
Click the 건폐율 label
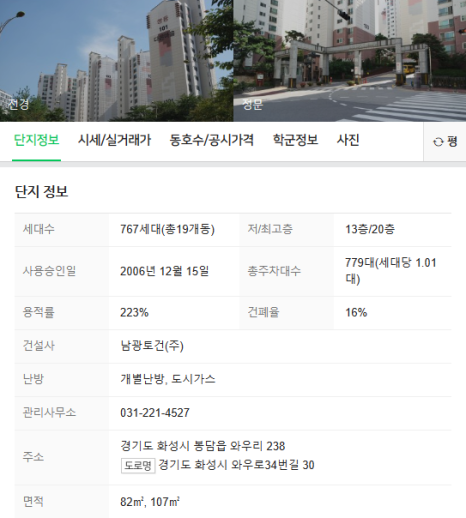click(263, 313)
